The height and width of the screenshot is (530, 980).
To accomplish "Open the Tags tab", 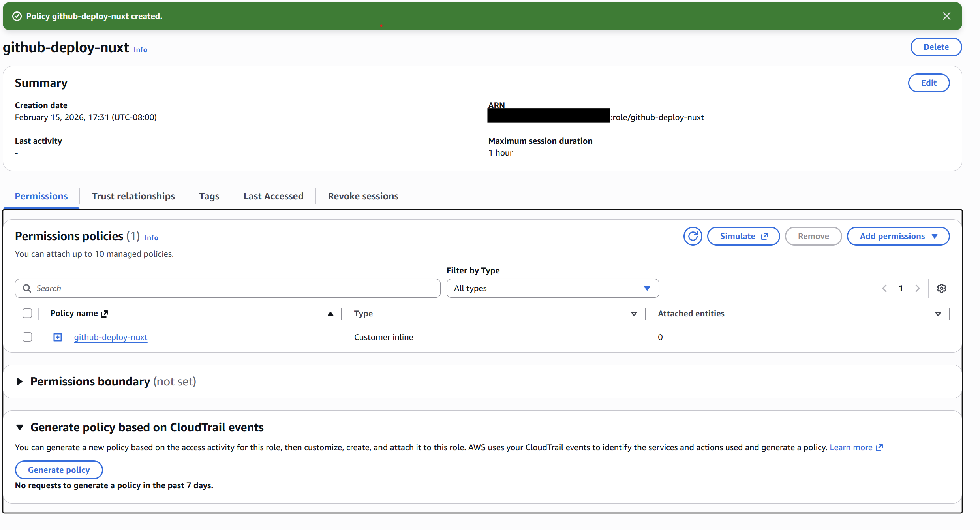I will click(x=209, y=196).
